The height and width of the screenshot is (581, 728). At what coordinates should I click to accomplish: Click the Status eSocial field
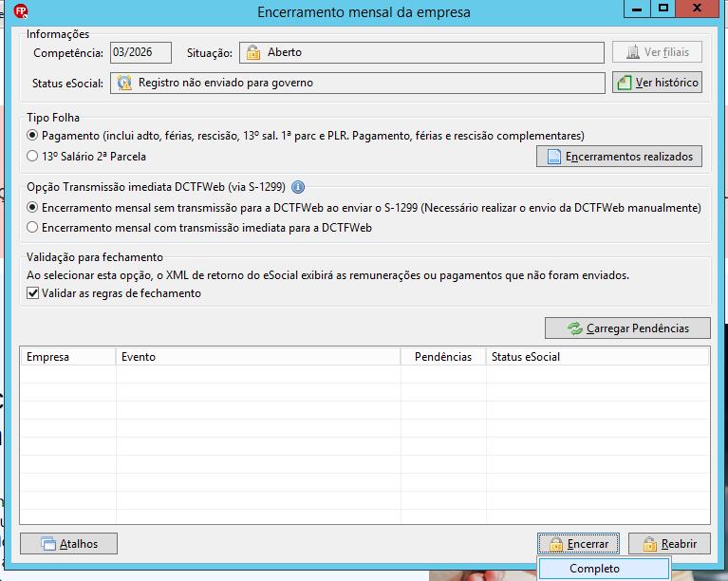pos(358,83)
